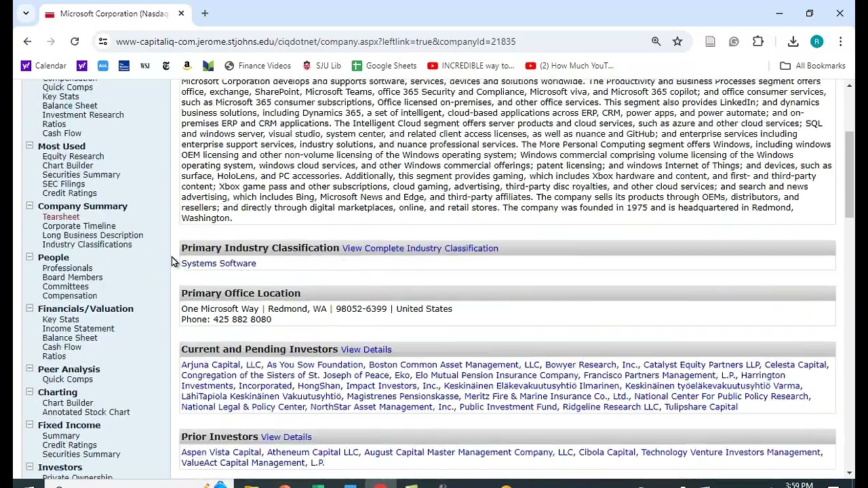This screenshot has height=488, width=868.
Task: Go back to the previous page
Action: point(27,41)
